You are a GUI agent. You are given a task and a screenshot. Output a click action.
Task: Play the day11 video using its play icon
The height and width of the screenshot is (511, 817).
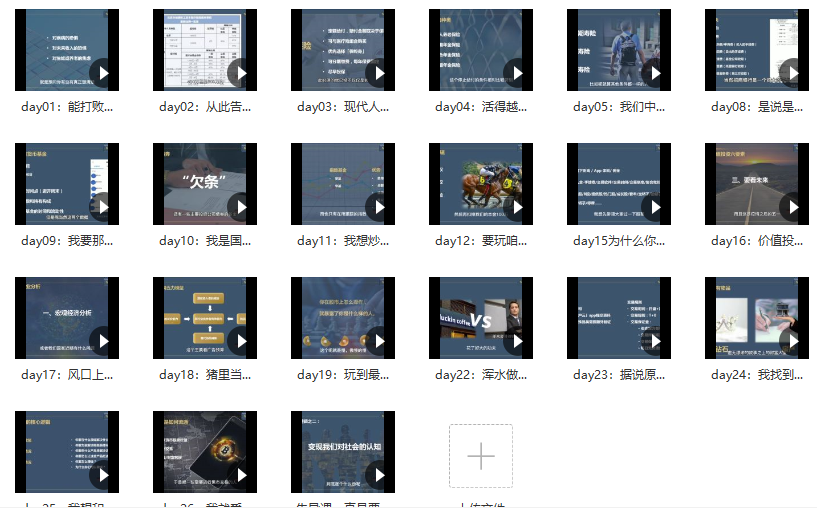click(x=379, y=207)
